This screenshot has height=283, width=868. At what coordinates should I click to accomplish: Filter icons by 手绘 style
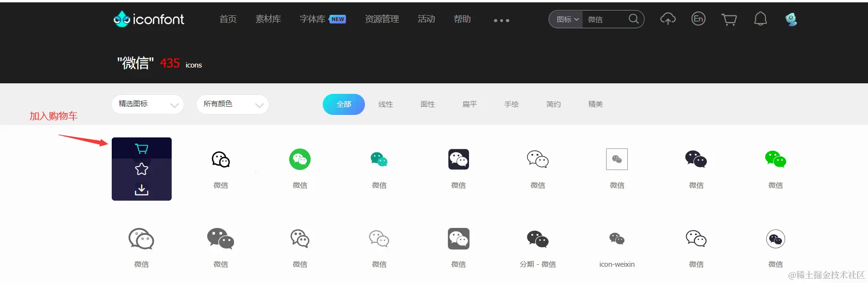point(512,104)
